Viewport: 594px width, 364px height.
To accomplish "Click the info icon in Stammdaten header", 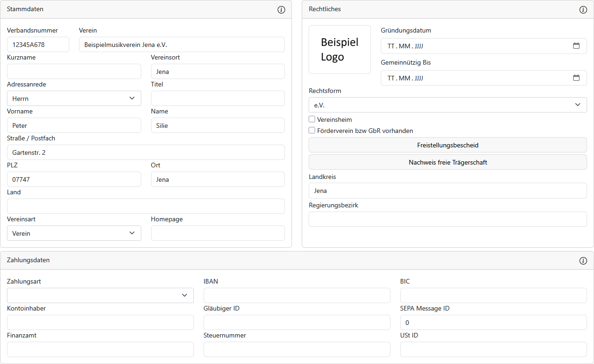I will coord(281,10).
